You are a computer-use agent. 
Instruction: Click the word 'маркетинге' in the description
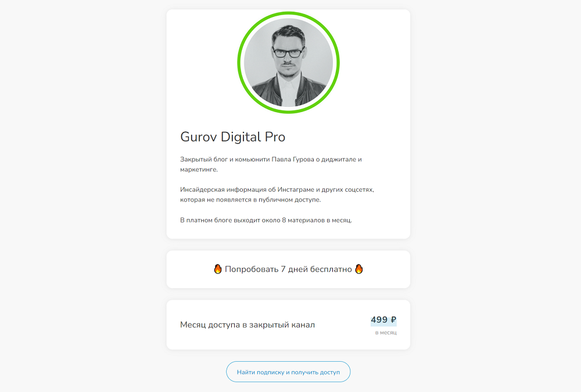(199, 170)
